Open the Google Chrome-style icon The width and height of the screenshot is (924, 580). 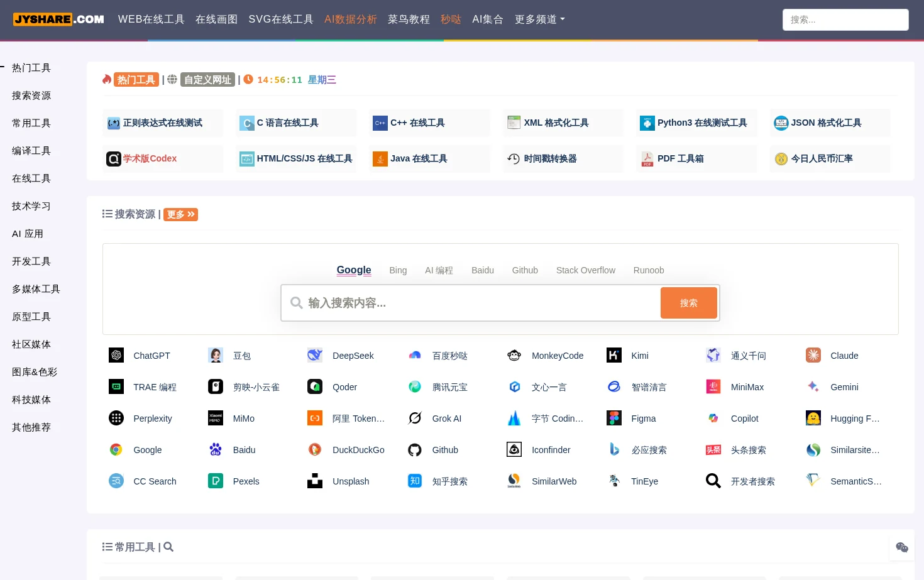(x=116, y=450)
